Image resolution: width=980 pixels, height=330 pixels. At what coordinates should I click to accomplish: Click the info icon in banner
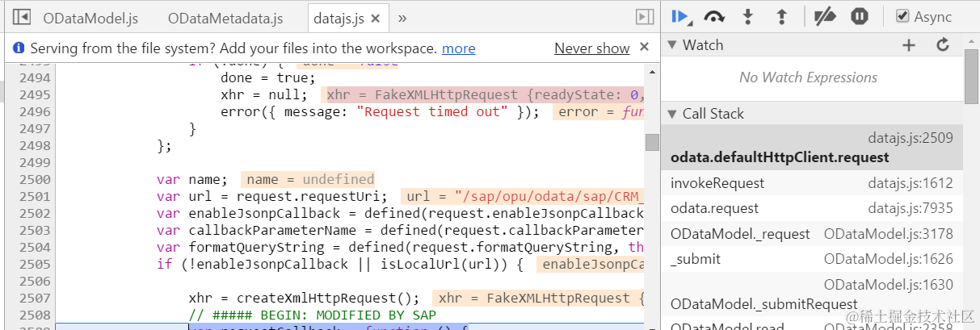click(x=19, y=48)
